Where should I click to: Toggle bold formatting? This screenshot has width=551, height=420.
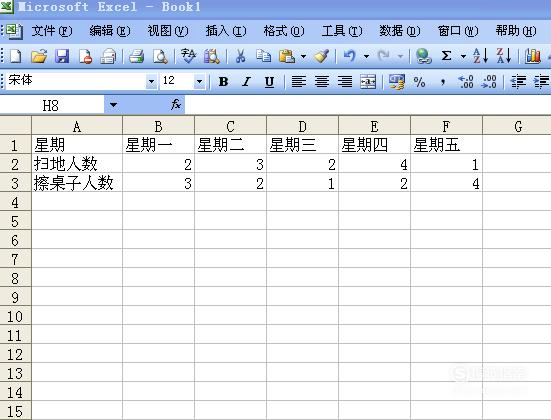tap(223, 82)
